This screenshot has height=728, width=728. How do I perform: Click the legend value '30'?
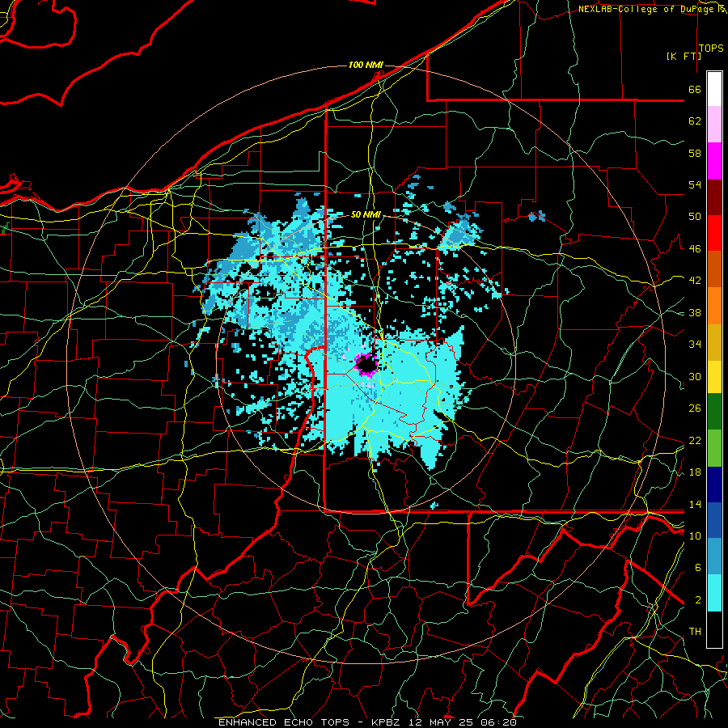695,376
